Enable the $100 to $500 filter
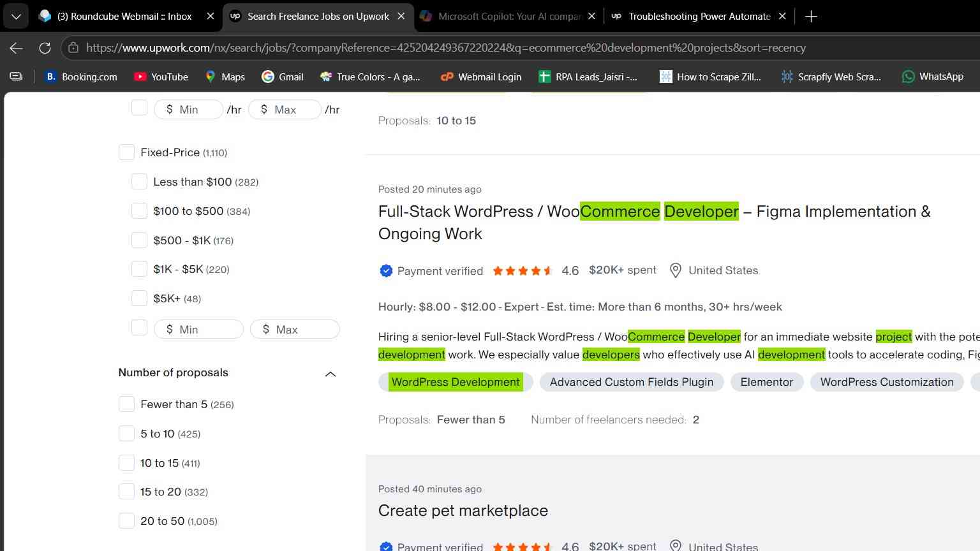The image size is (980, 551). click(139, 211)
